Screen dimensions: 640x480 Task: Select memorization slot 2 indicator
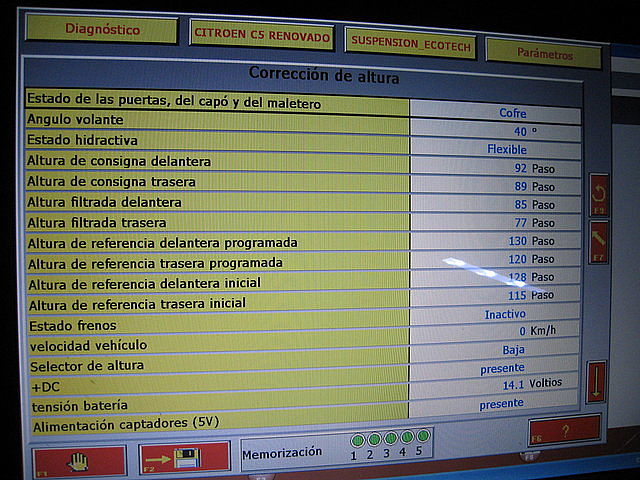(x=373, y=439)
